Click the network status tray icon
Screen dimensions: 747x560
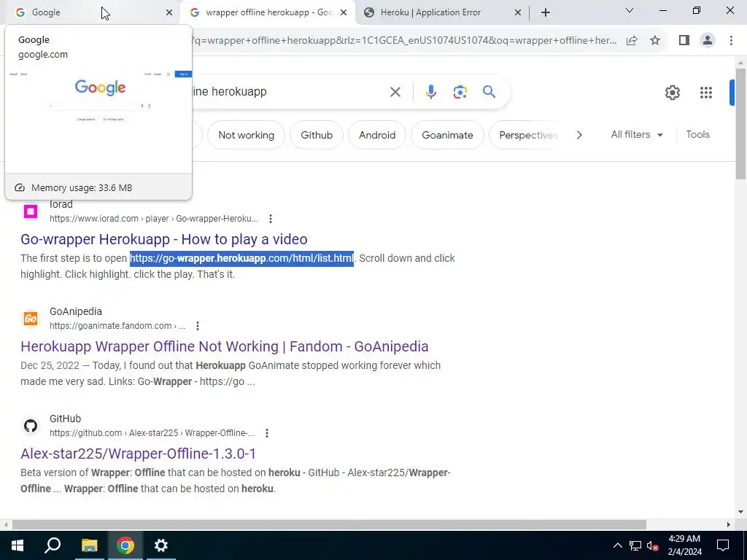click(635, 545)
